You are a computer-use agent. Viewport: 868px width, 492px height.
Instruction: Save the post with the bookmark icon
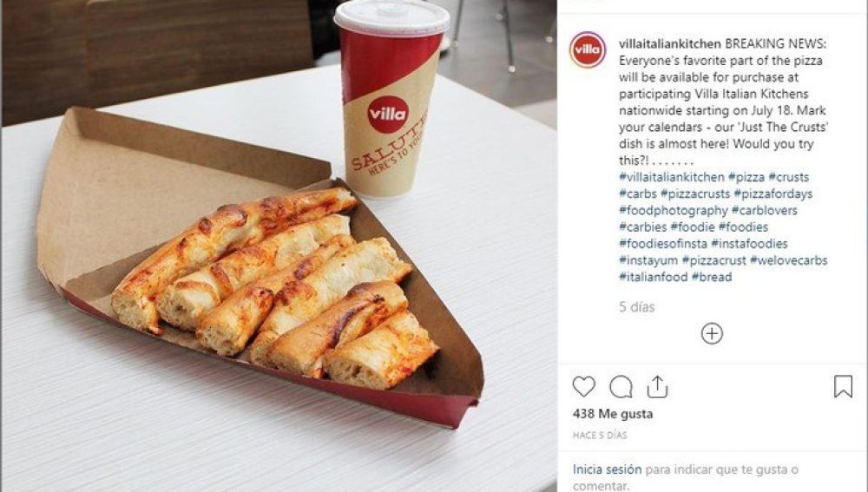(x=843, y=386)
